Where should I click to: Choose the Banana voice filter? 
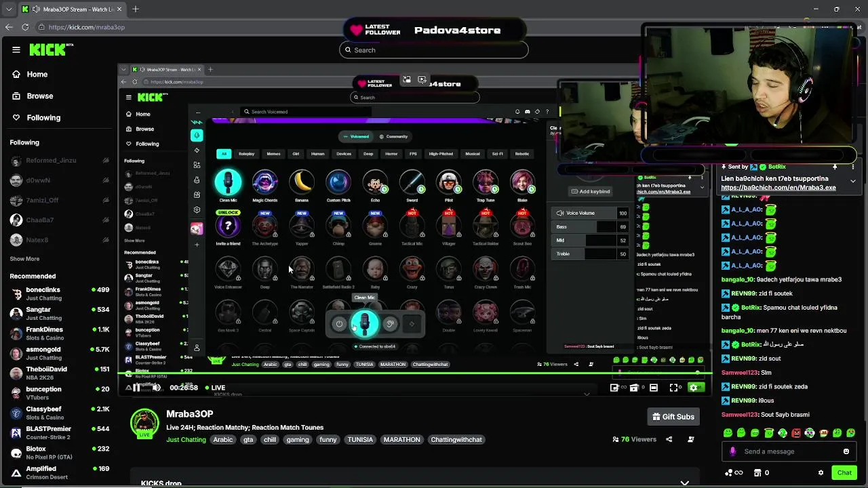click(302, 182)
